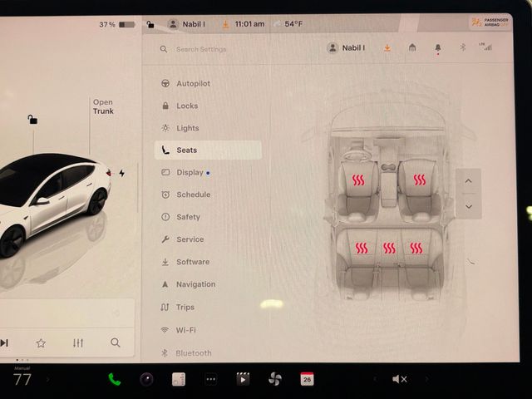
Task: Open the Theater media player app
Action: (x=243, y=379)
